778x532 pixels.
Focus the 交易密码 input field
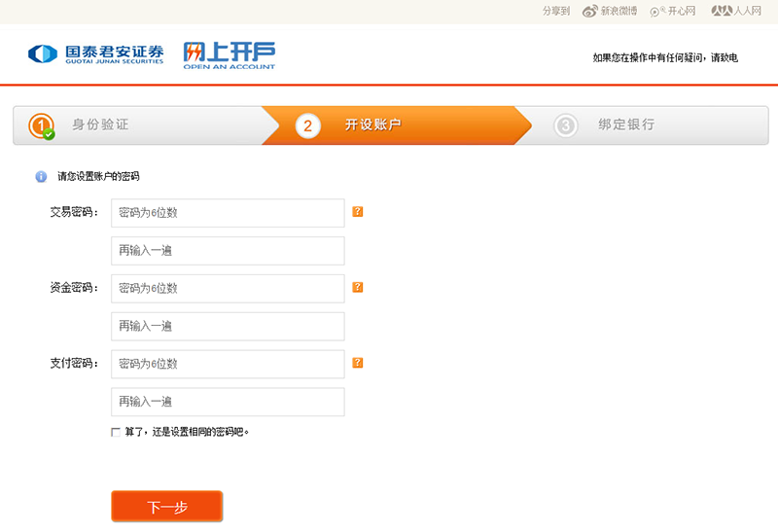click(228, 213)
